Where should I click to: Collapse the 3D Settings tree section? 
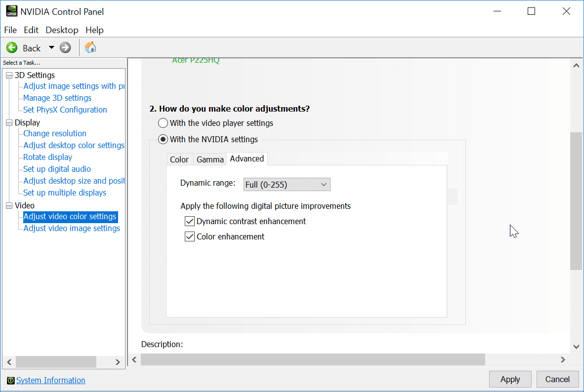click(x=8, y=75)
